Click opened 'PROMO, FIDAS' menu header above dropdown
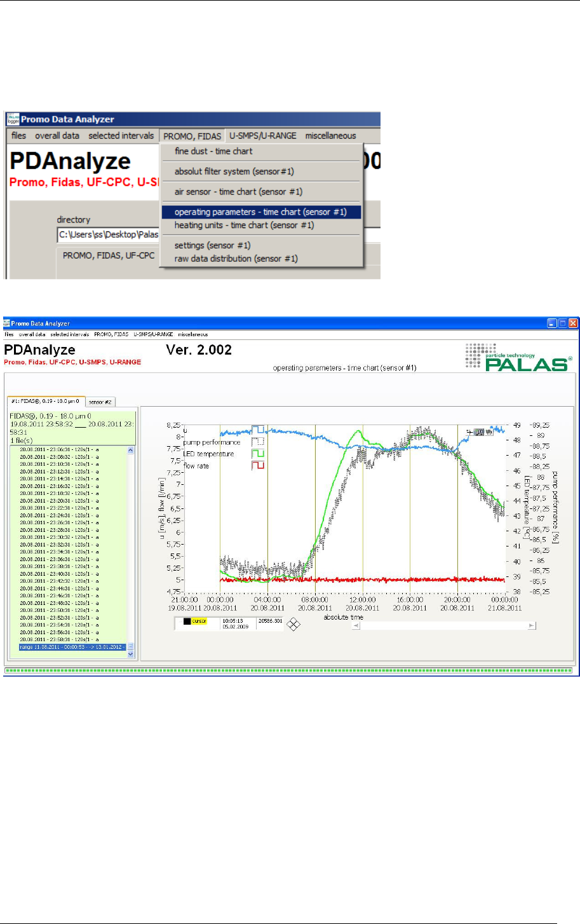 pos(192,136)
